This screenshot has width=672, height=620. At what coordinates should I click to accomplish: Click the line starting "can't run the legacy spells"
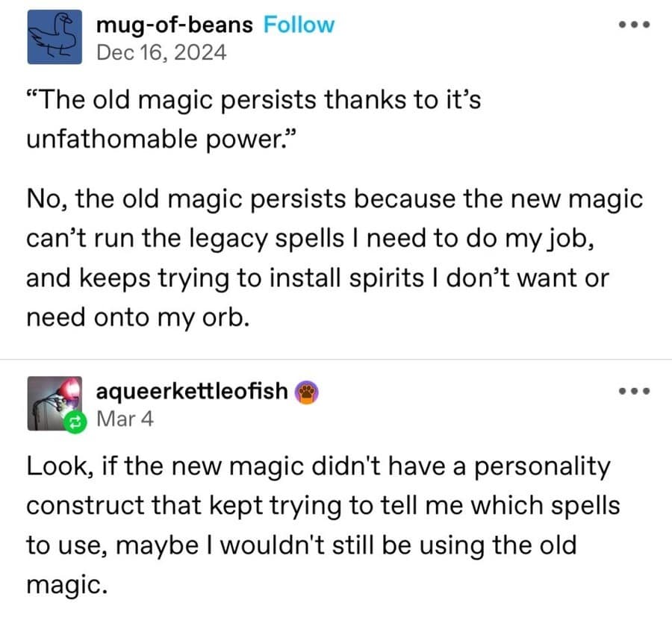tap(313, 239)
